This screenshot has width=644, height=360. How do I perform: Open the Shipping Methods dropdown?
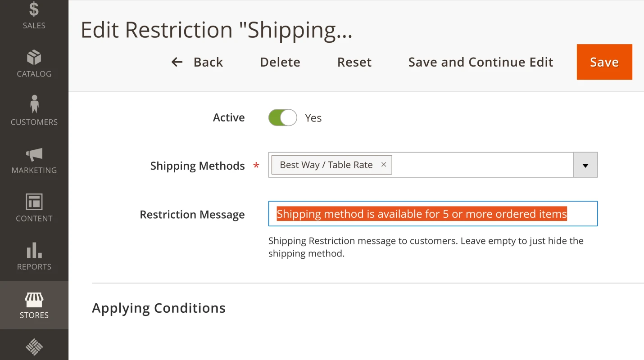tap(585, 165)
